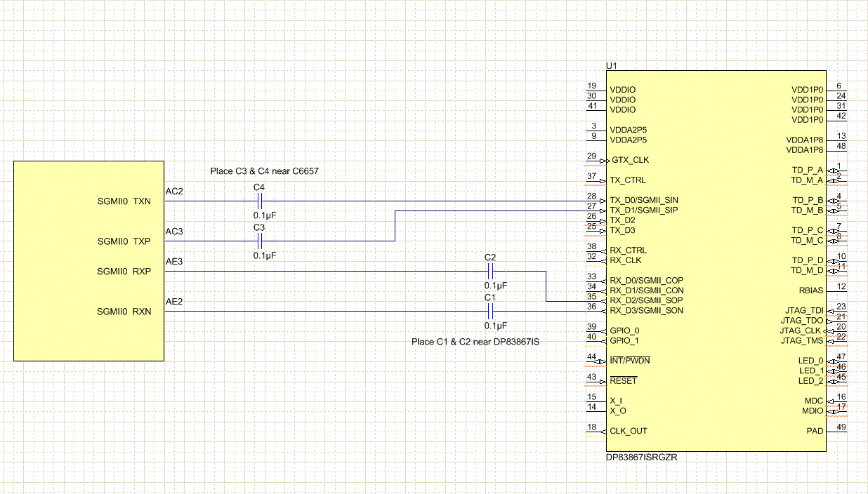Click the 0.1µF value under C1

[496, 326]
